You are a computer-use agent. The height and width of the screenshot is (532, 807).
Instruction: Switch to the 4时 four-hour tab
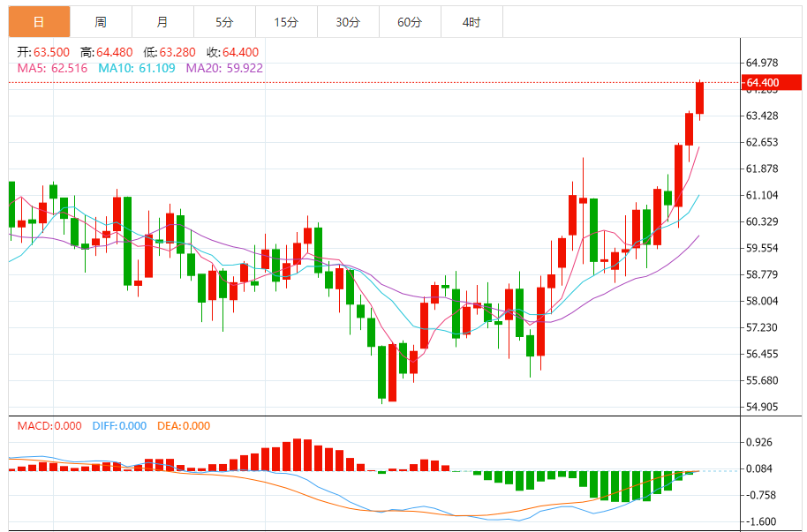tap(471, 22)
